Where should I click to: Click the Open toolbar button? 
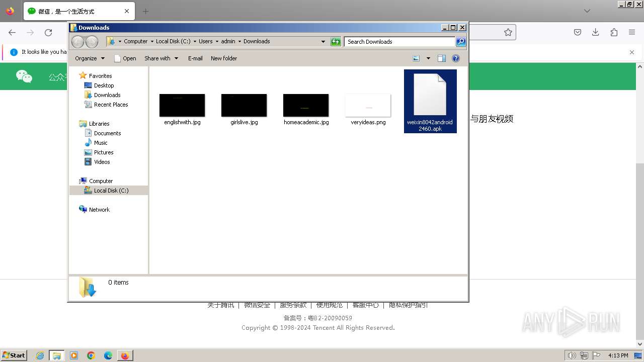pos(125,58)
